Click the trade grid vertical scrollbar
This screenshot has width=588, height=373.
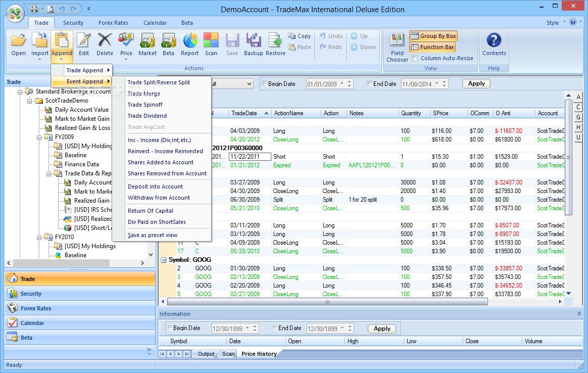[568, 158]
